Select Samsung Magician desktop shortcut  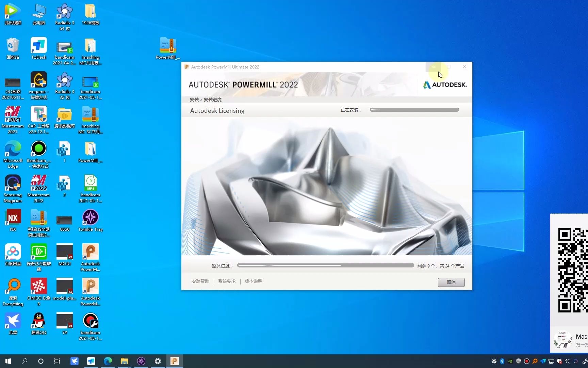coord(13,189)
